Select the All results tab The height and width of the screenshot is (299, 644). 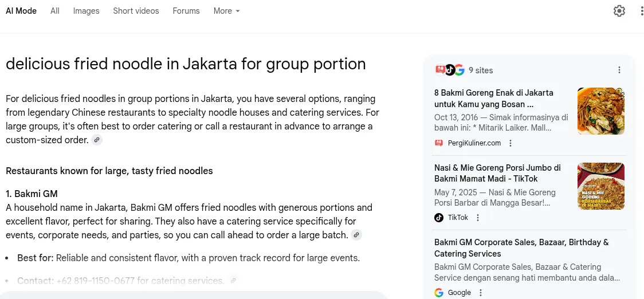pos(55,11)
